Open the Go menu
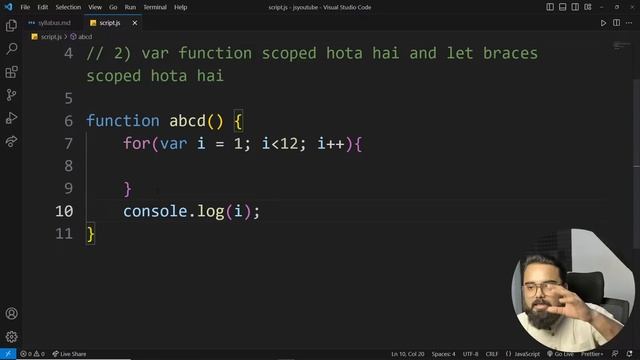Image resolution: width=640 pixels, height=360 pixels. 113,7
